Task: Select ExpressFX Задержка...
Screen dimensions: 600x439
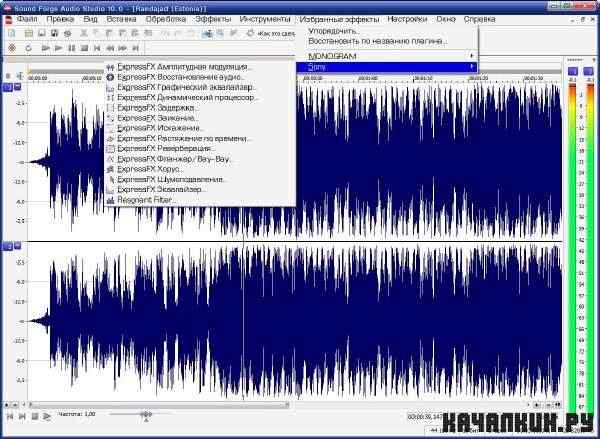Action: click(x=200, y=108)
